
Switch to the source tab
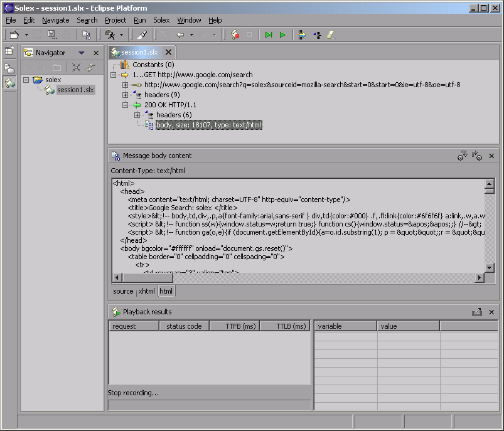[x=123, y=291]
